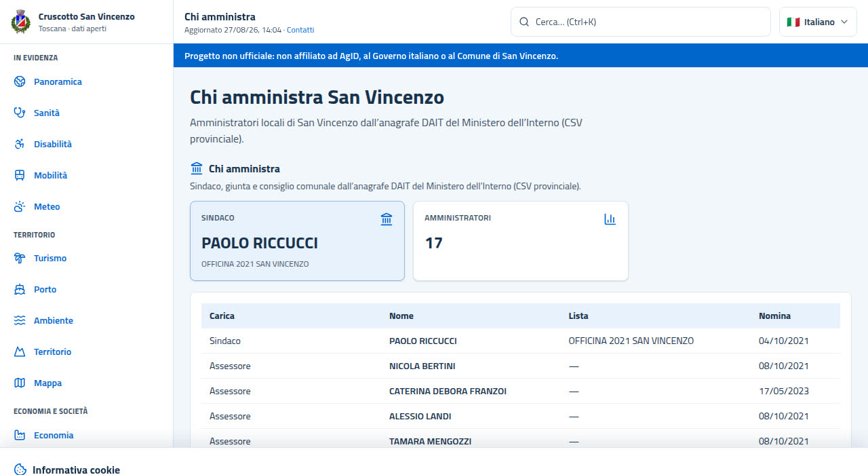Select the Amministratori 17 card

[521, 241]
